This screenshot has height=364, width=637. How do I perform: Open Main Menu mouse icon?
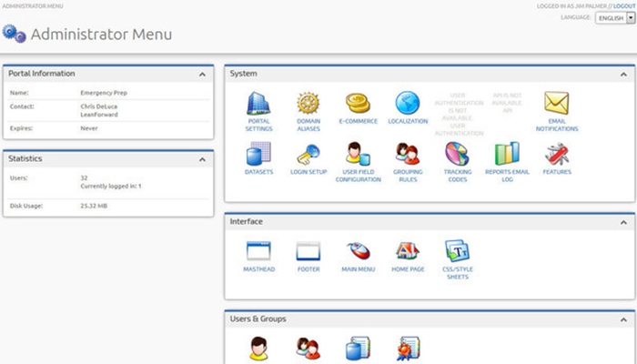tap(359, 250)
